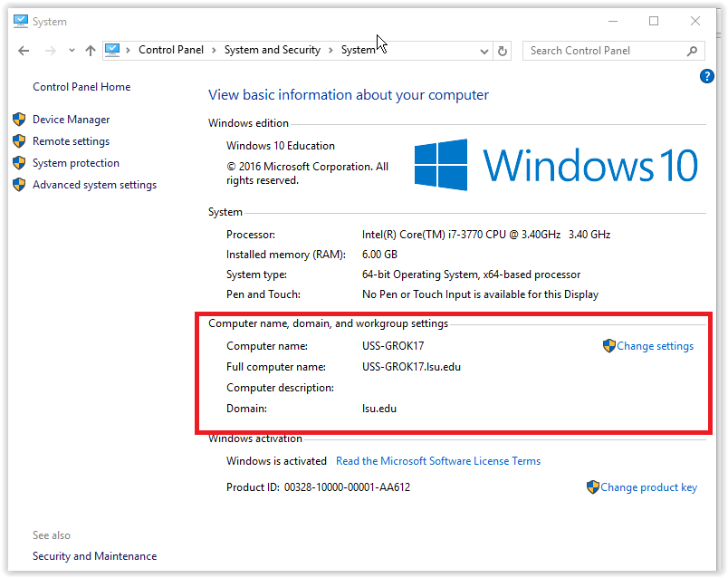The width and height of the screenshot is (728, 578).
Task: Open the blue Help button
Action: [706, 76]
